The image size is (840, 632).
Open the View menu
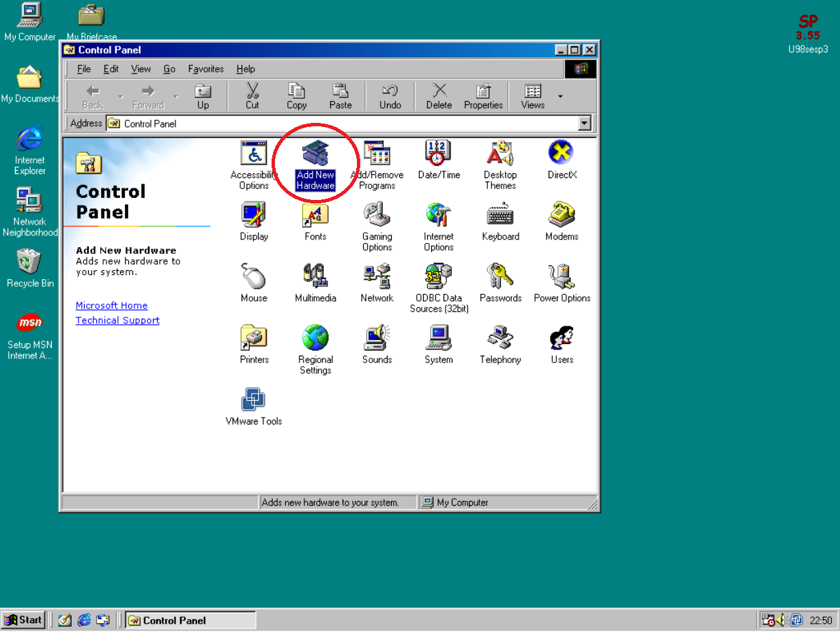[x=141, y=69]
